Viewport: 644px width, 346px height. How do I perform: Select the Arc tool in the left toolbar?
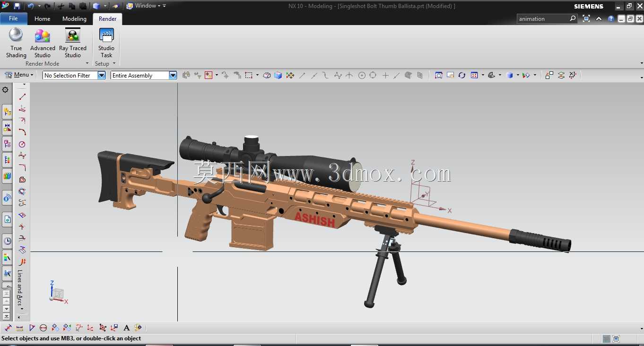coord(22,132)
